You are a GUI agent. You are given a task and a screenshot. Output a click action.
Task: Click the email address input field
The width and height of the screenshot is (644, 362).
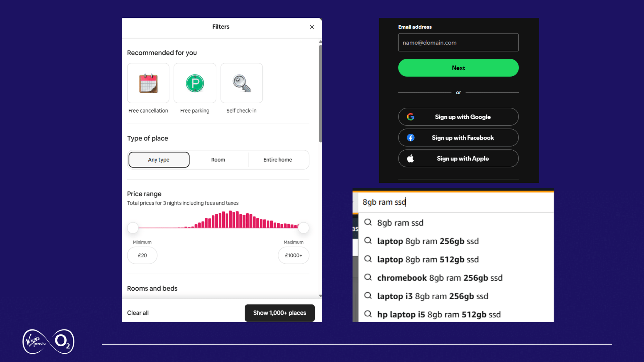click(458, 42)
